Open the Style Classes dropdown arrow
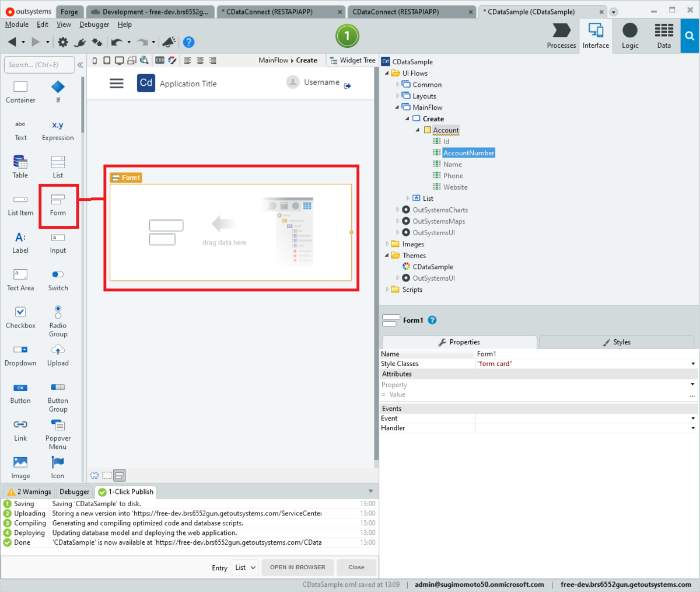 point(693,364)
